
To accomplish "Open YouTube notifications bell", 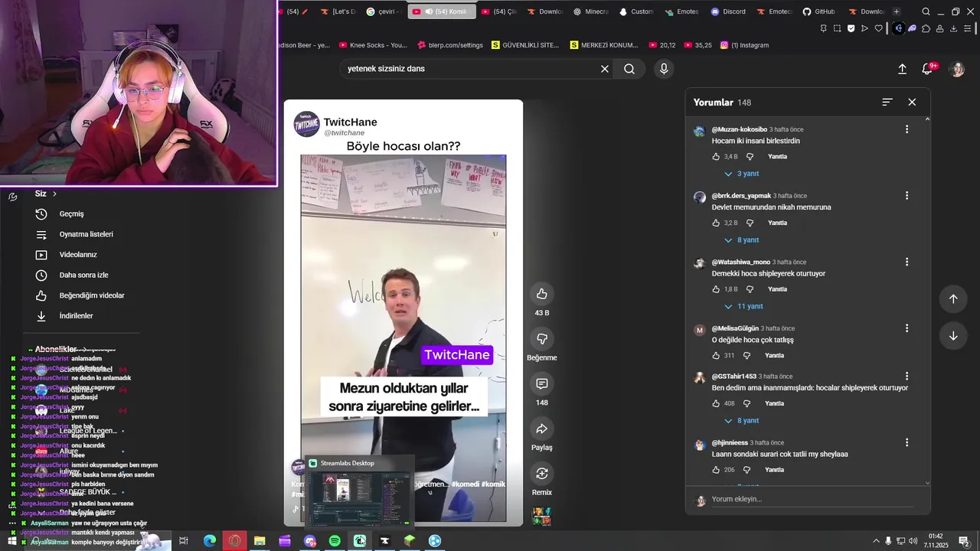I will tap(927, 69).
